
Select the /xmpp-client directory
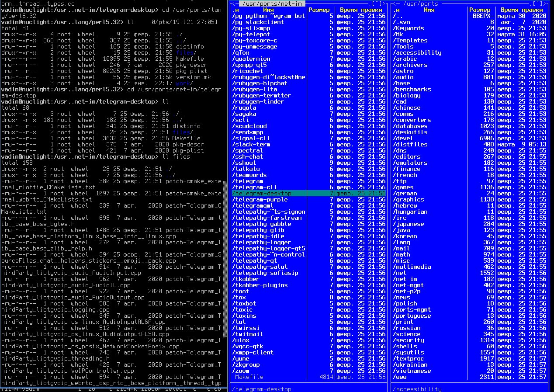[309, 352]
